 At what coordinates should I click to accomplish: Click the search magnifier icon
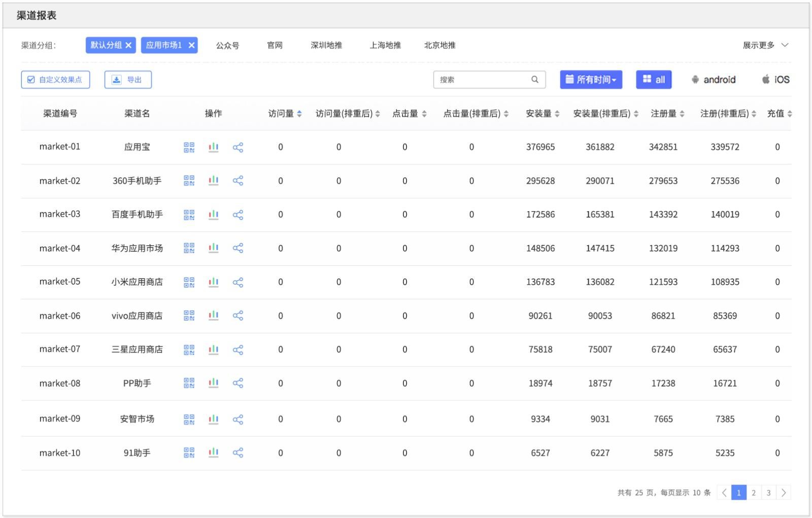point(535,80)
